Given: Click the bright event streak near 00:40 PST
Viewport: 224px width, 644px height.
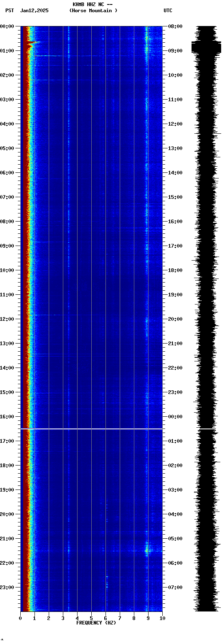Looking at the screenshot, I should (34, 42).
